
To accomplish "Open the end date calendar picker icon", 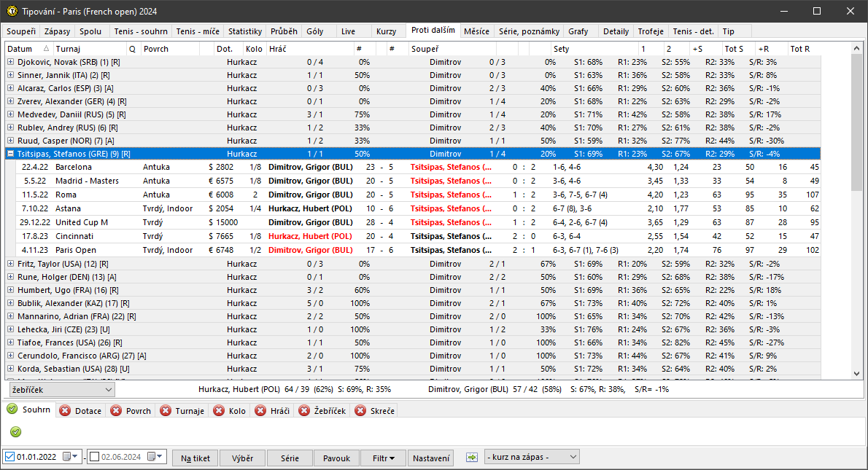I will point(152,457).
